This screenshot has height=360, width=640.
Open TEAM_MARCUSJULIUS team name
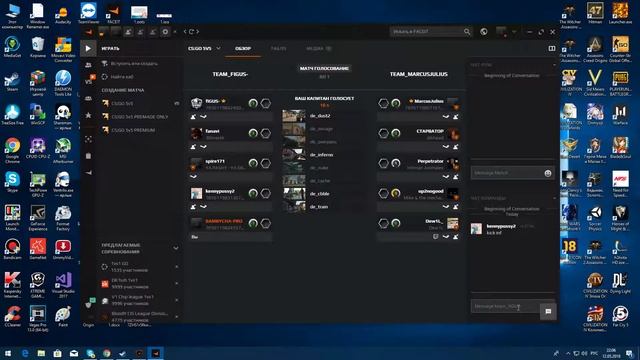pyautogui.click(x=418, y=74)
